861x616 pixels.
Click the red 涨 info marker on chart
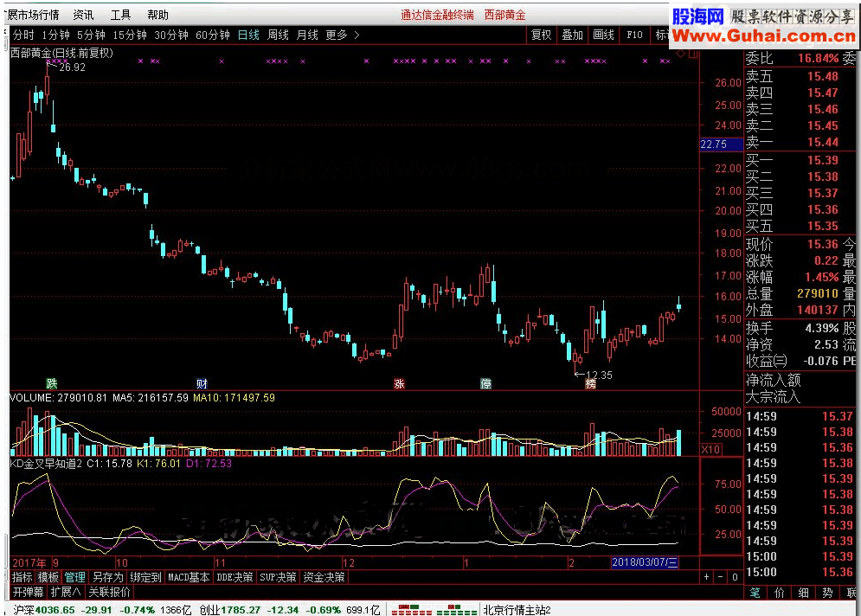(x=399, y=384)
